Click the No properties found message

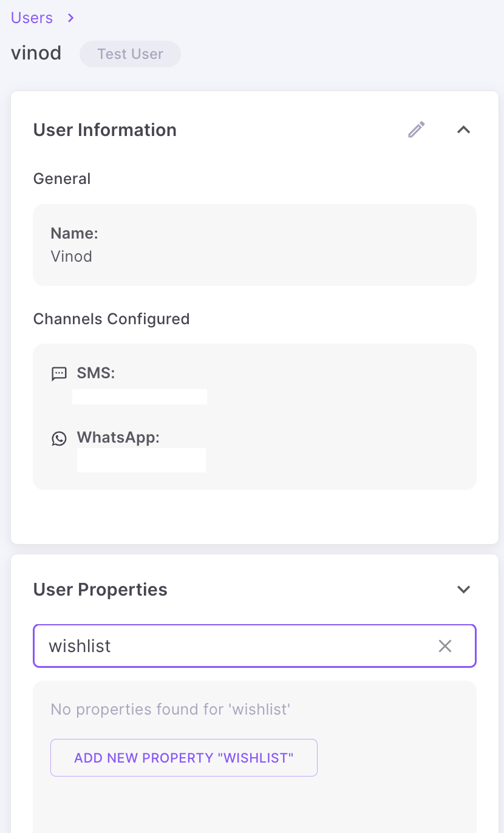170,709
